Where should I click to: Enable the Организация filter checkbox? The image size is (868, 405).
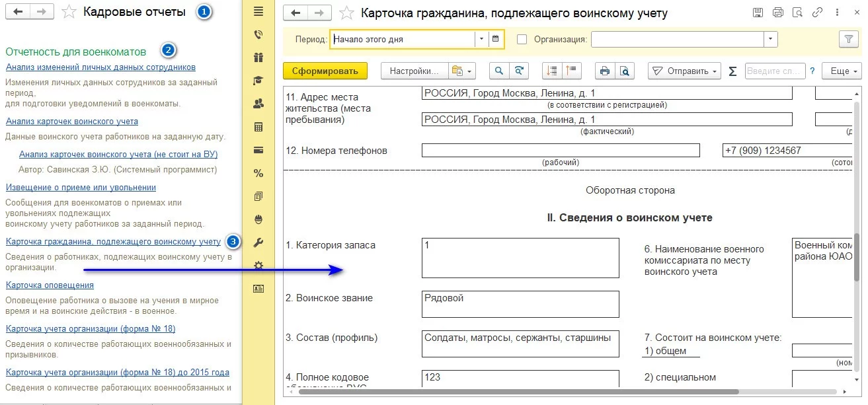tap(522, 39)
